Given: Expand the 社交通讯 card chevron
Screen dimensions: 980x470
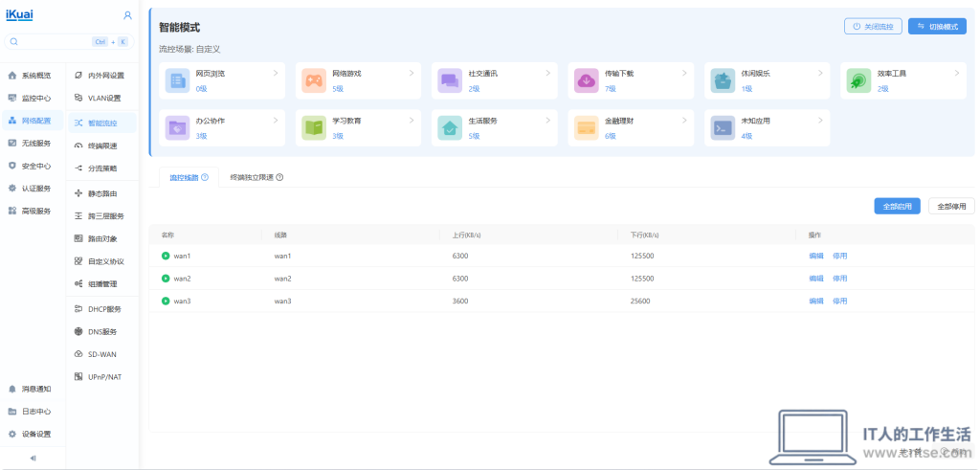Looking at the screenshot, I should (x=548, y=73).
